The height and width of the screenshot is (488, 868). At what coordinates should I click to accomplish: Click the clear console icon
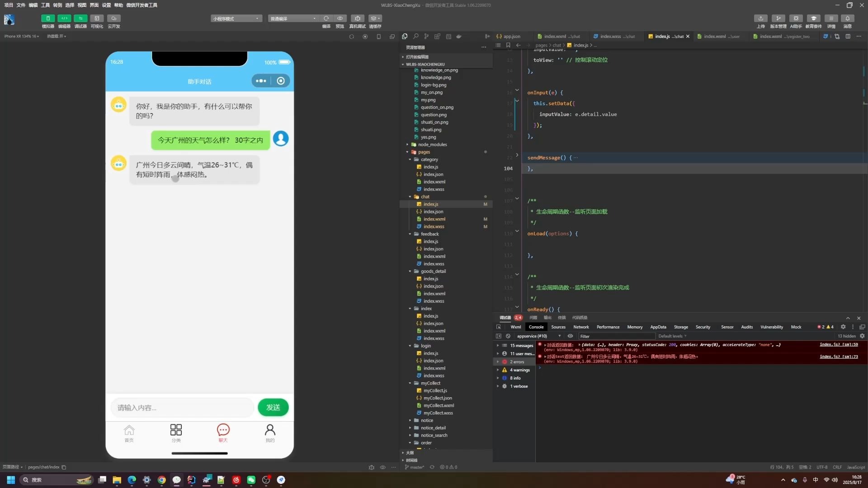[x=508, y=336]
